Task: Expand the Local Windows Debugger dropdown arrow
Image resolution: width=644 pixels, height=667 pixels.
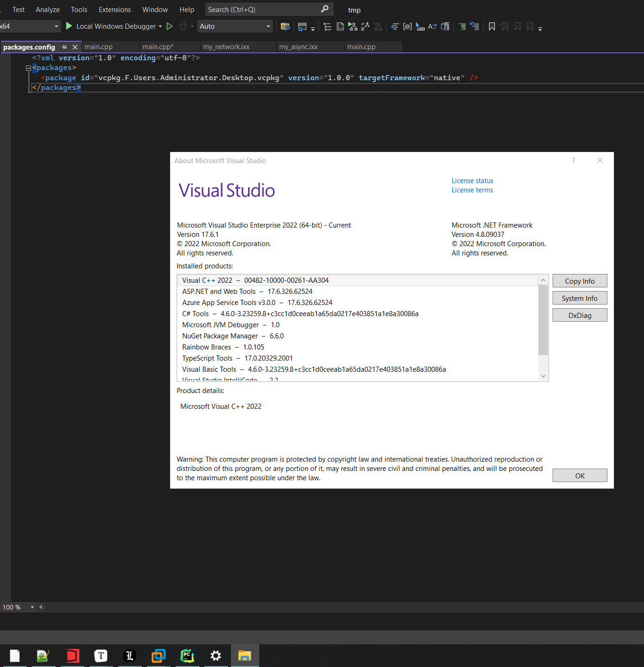Action: click(x=160, y=26)
